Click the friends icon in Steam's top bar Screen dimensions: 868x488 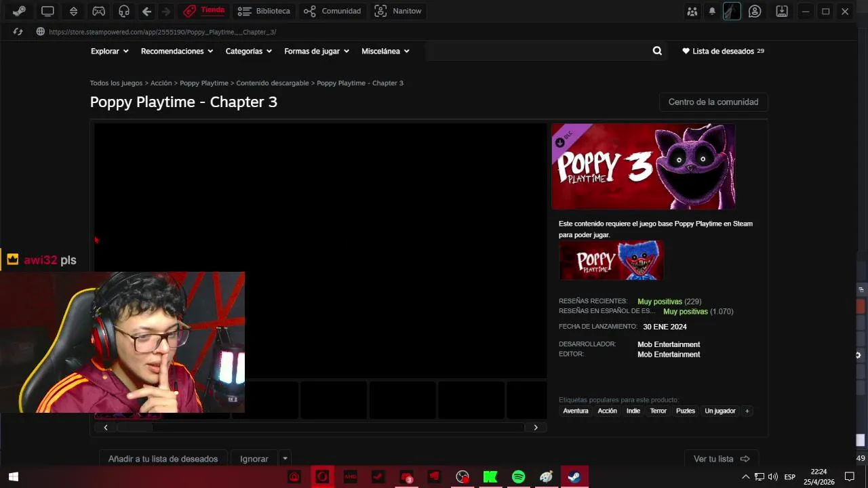(692, 11)
